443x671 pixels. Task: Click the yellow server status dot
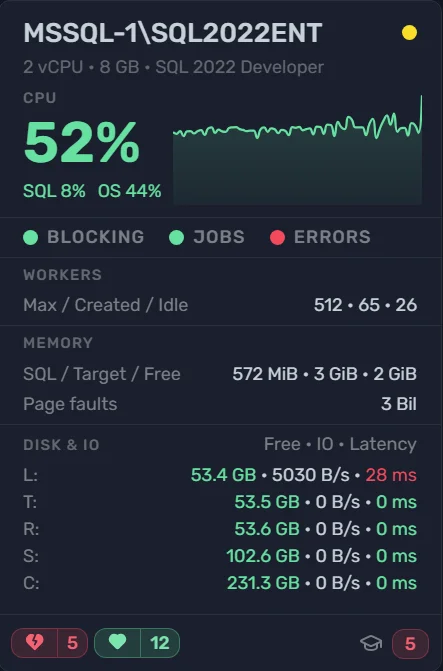pyautogui.click(x=409, y=33)
